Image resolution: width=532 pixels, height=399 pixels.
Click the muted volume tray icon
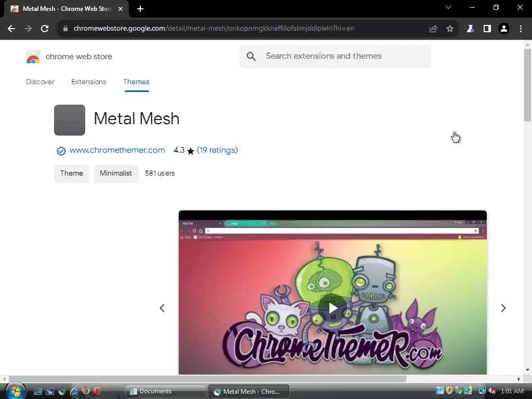tap(493, 391)
